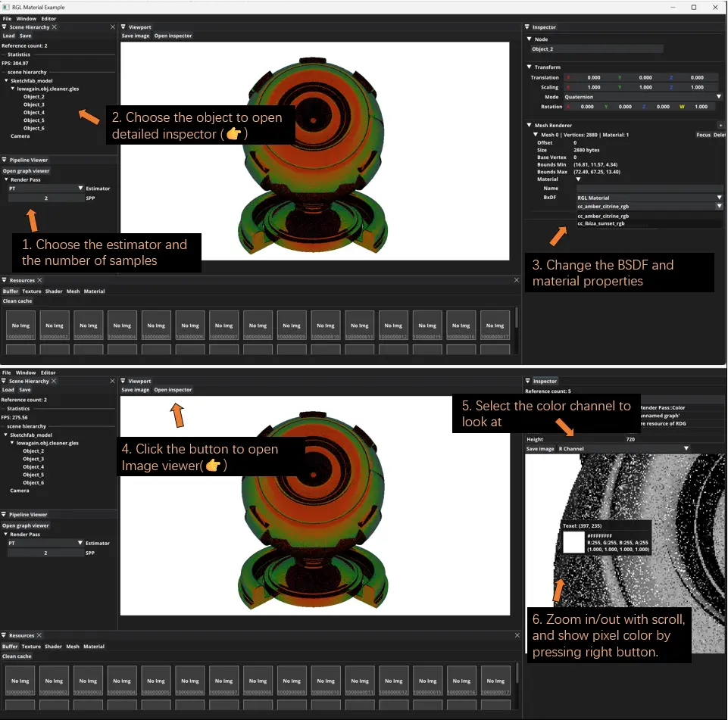
Task: Collapse the Inspector panel showing Node Object_2
Action: 528,27
